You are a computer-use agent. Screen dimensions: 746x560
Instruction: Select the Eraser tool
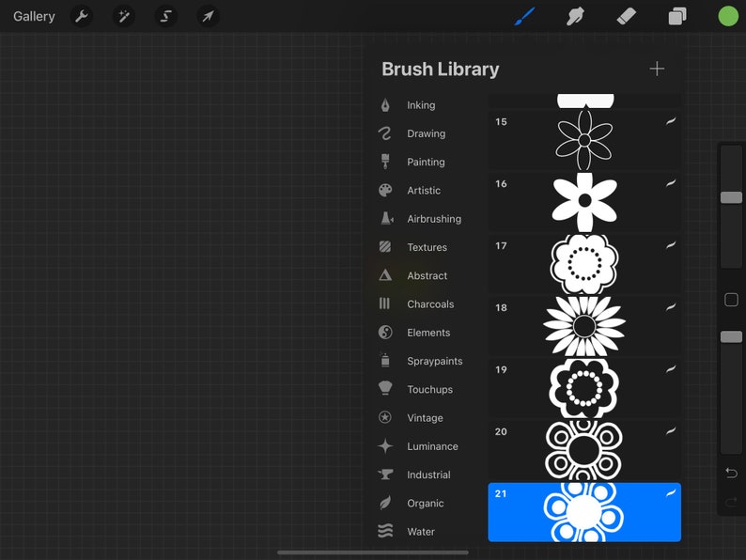pos(626,17)
